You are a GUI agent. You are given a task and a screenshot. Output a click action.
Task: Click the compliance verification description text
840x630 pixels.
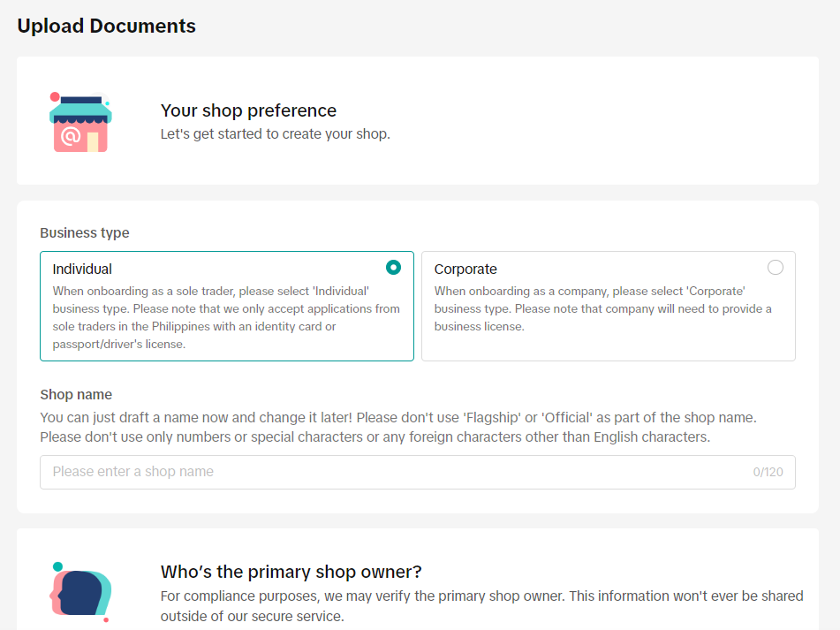point(481,606)
